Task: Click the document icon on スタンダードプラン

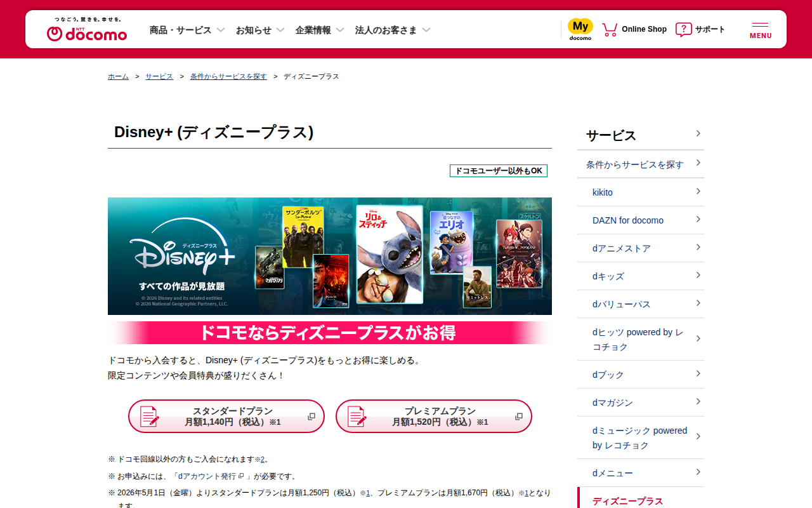Action: [149, 417]
